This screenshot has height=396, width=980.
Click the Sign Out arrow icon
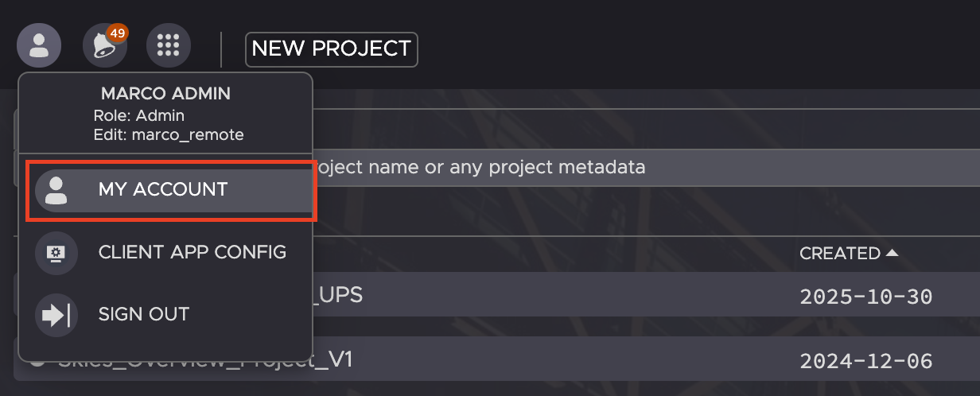56,315
